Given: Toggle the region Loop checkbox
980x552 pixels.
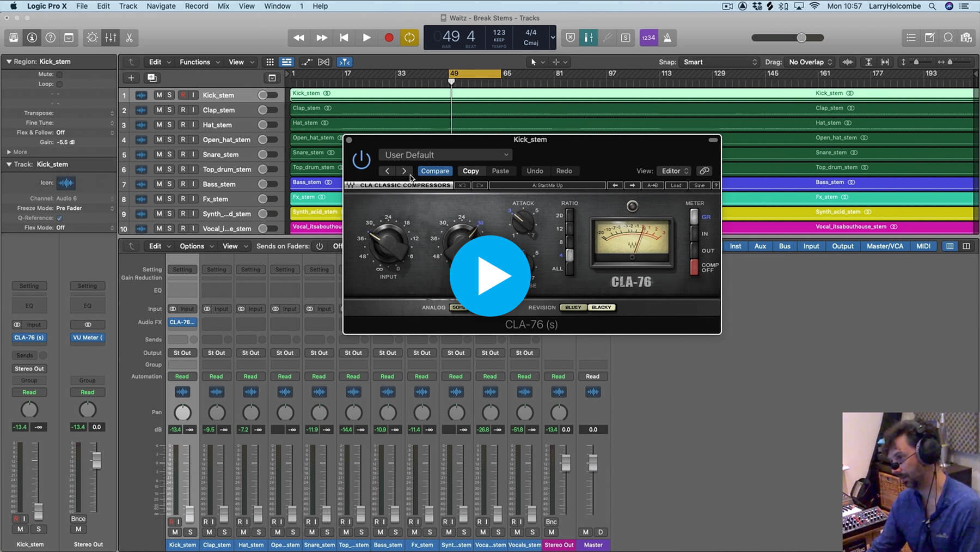Looking at the screenshot, I should click(x=59, y=84).
